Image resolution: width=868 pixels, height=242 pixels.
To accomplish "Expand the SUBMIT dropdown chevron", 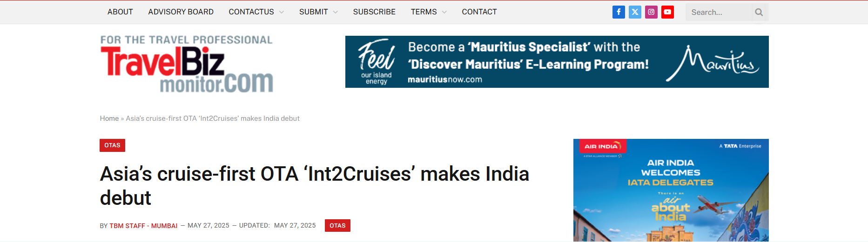I will pyautogui.click(x=336, y=12).
